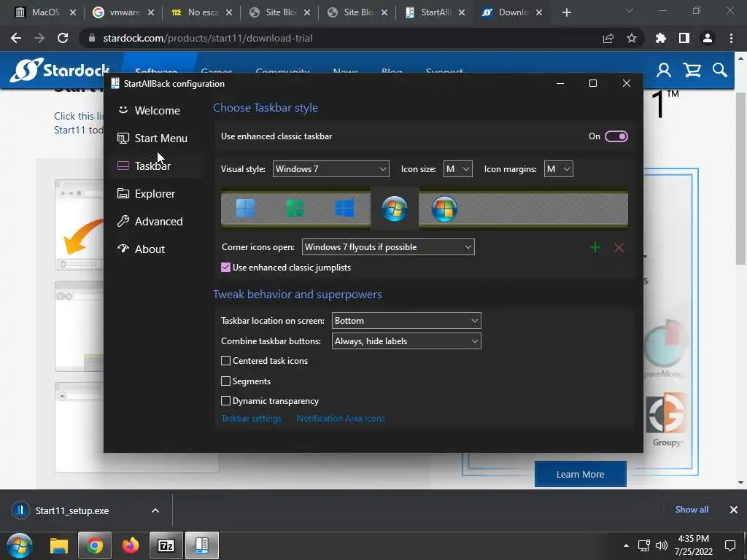Open the Windows Start orb
This screenshot has width=747, height=560.
coord(20,545)
